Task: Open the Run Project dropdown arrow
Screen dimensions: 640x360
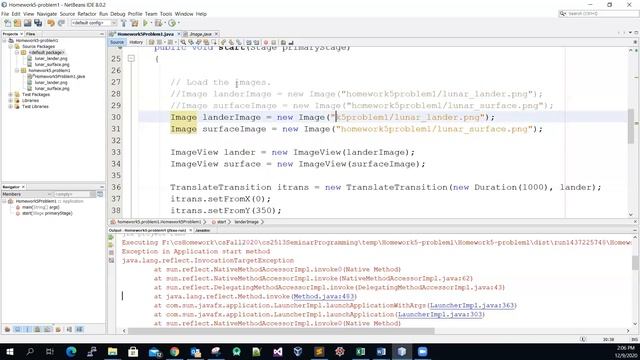Action: point(150,23)
